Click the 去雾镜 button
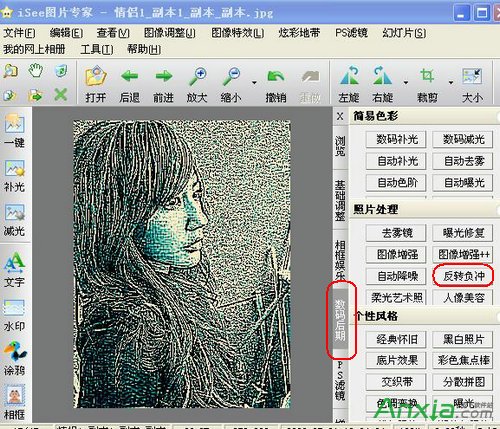This screenshot has height=429, width=500. click(396, 233)
